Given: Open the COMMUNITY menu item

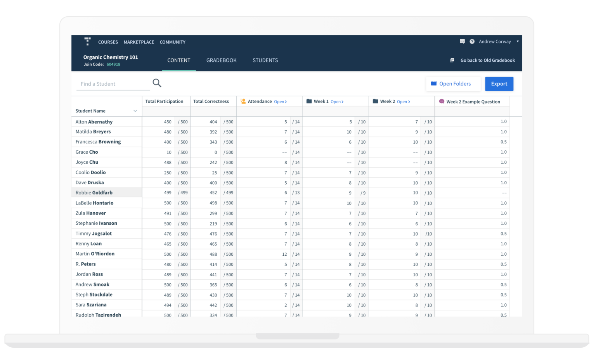Looking at the screenshot, I should [172, 42].
